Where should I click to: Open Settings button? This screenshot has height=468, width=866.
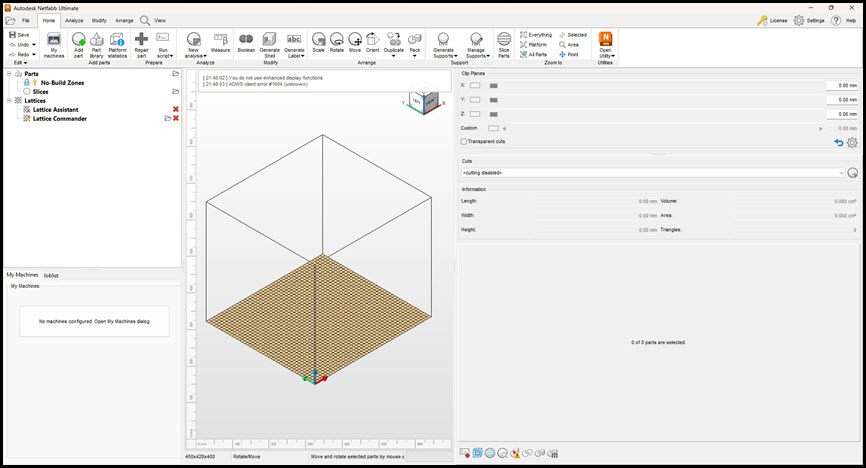[x=809, y=20]
